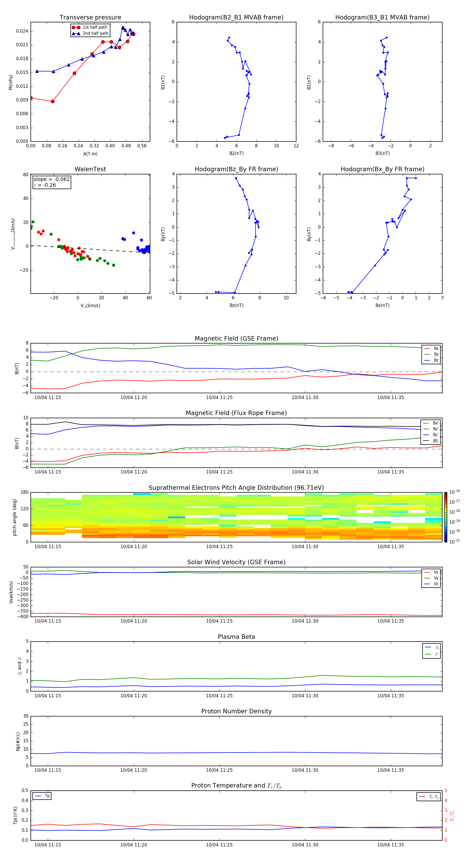
Task: Click the 'Bz(nT)' x-axis label
Action: 236,306
